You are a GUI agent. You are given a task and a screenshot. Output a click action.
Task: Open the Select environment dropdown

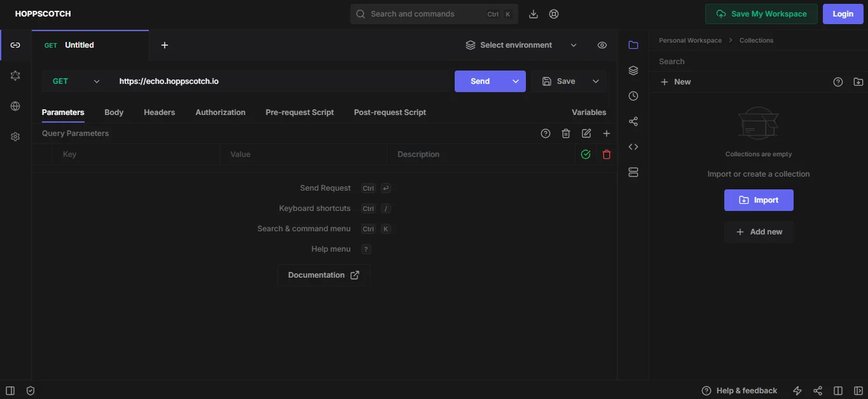[x=521, y=45]
